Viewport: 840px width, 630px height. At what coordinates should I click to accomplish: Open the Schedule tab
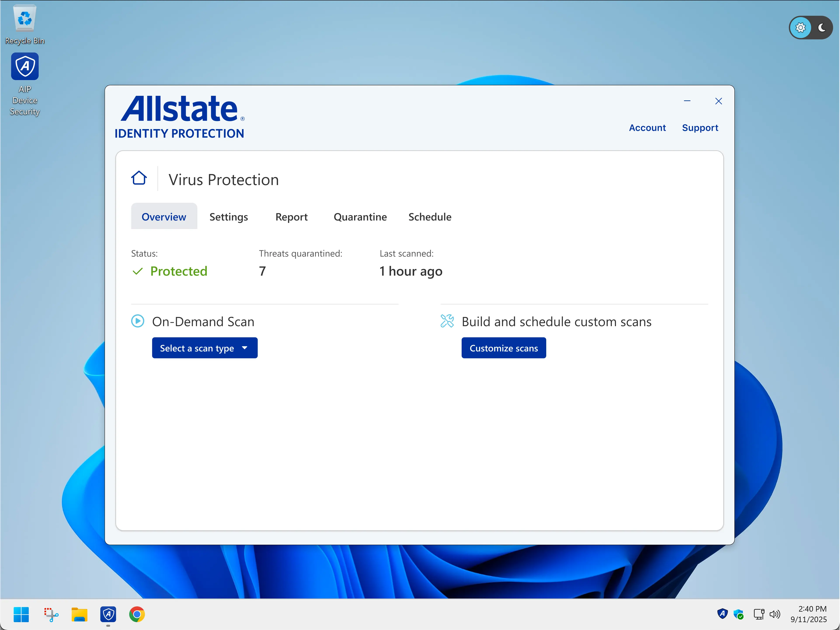pos(430,217)
